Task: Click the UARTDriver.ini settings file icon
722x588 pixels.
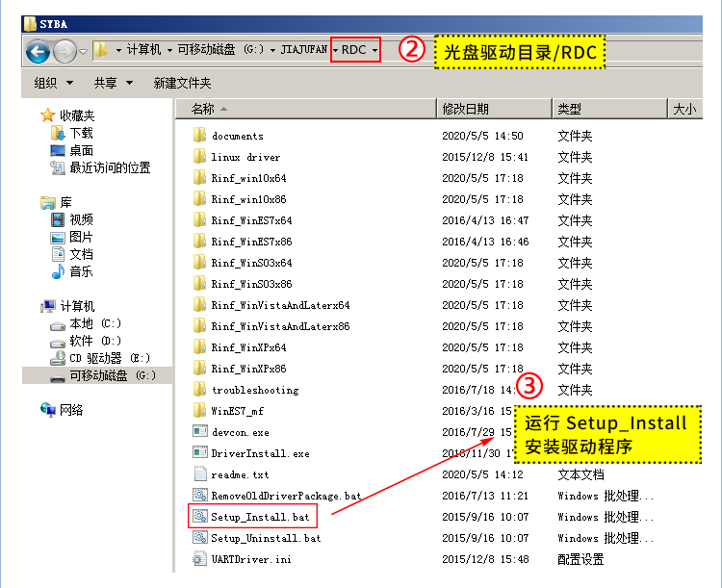Action: (200, 559)
